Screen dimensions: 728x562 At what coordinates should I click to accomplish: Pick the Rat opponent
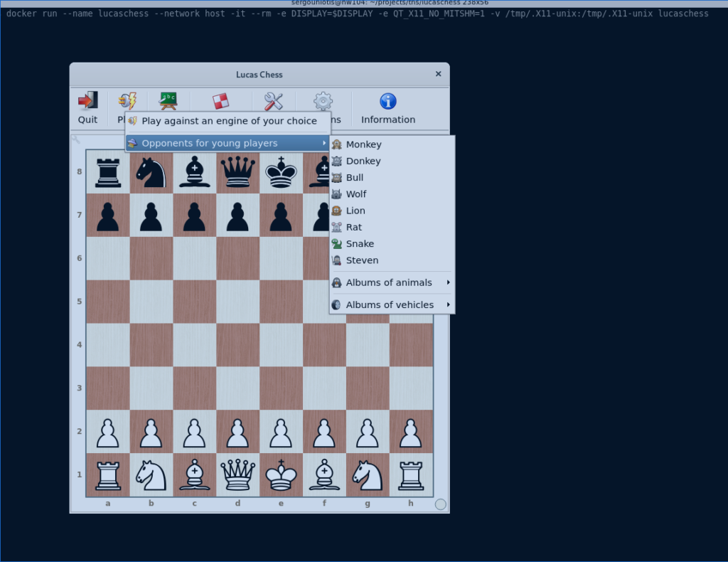(392, 227)
